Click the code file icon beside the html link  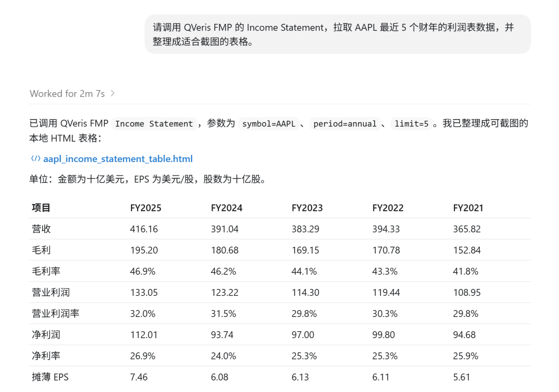pos(36,159)
